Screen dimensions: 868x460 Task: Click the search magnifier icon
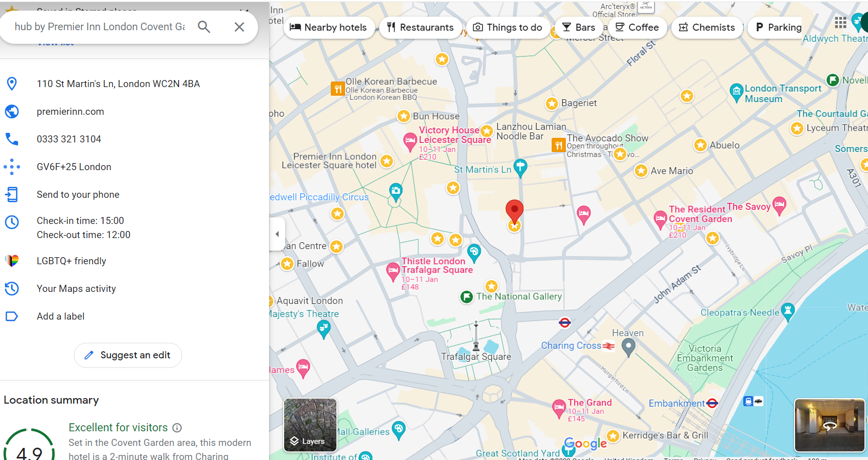204,27
